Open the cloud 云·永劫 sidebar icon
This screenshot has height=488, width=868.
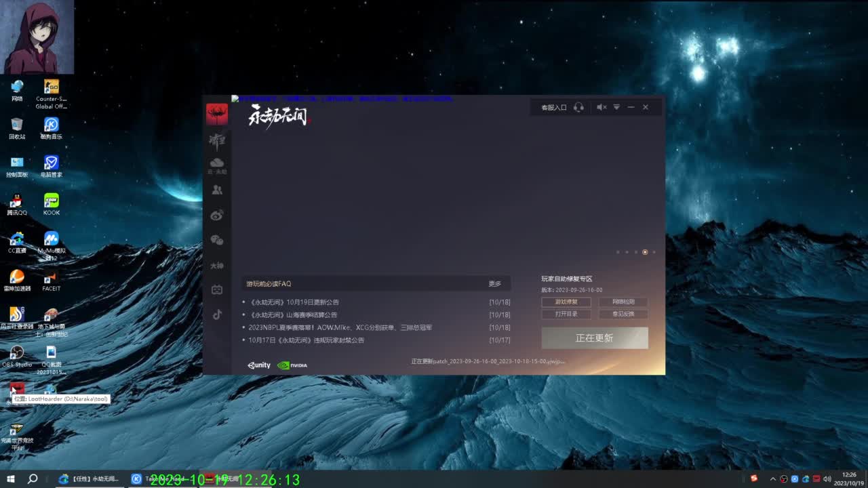(x=217, y=165)
